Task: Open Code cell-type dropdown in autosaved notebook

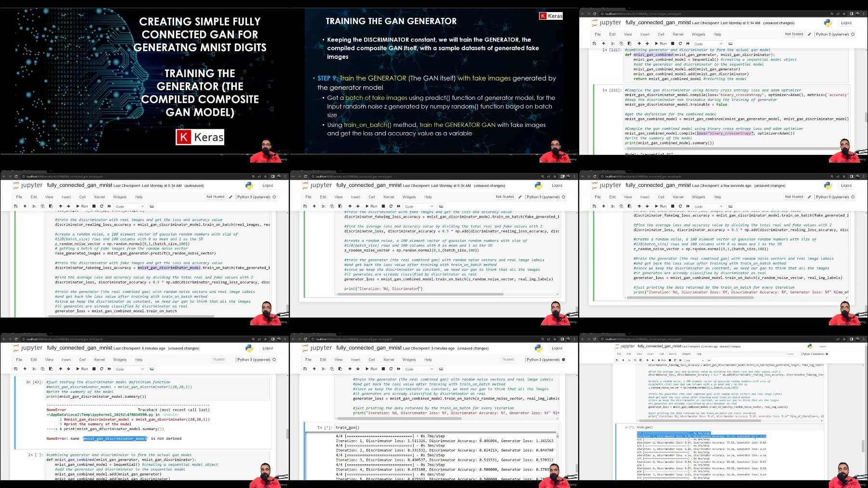Action: click(x=129, y=206)
